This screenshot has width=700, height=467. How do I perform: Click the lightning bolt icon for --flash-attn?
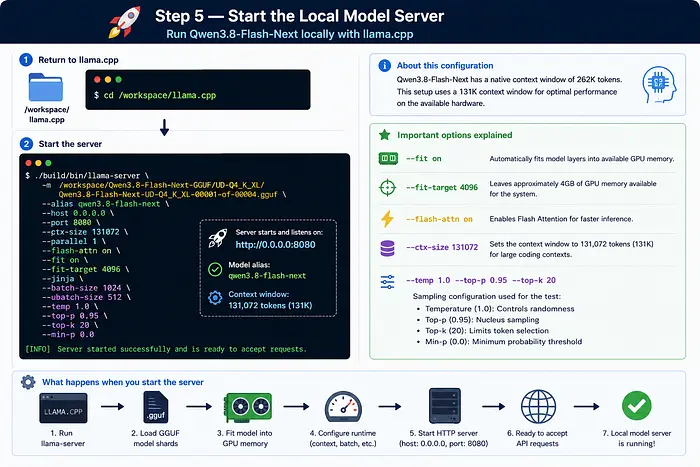tap(387, 219)
